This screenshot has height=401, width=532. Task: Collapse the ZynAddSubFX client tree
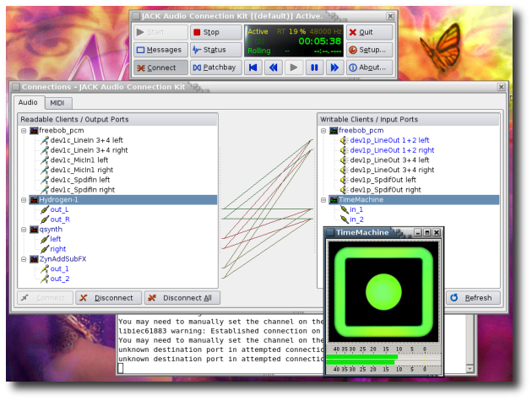pyautogui.click(x=24, y=258)
